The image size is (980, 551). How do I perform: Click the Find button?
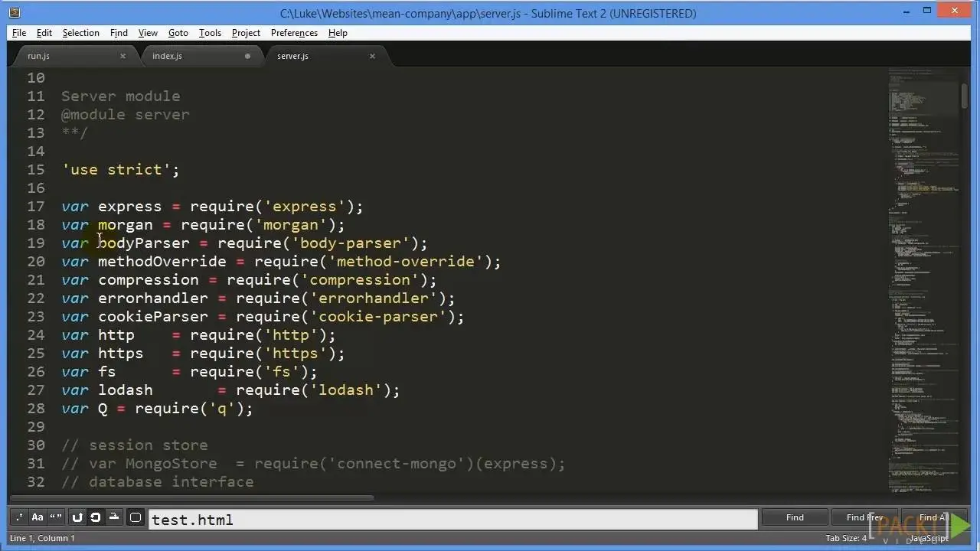click(795, 517)
